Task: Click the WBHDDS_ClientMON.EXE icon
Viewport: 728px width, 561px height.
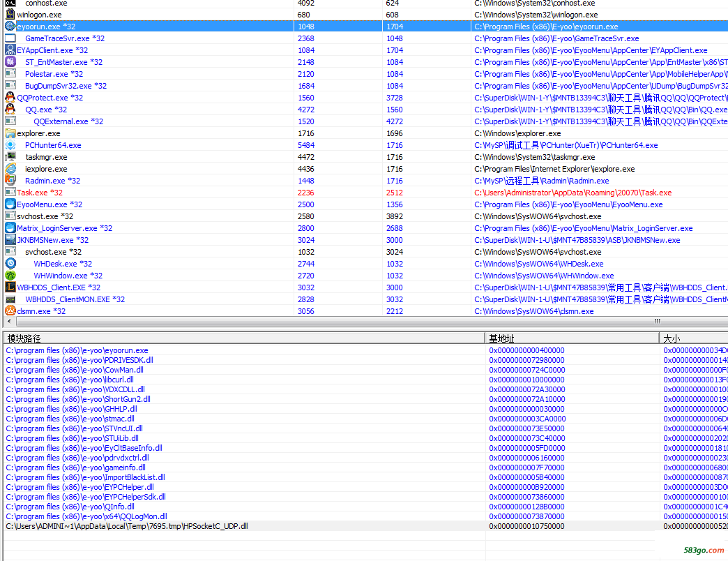Action: coord(10,299)
